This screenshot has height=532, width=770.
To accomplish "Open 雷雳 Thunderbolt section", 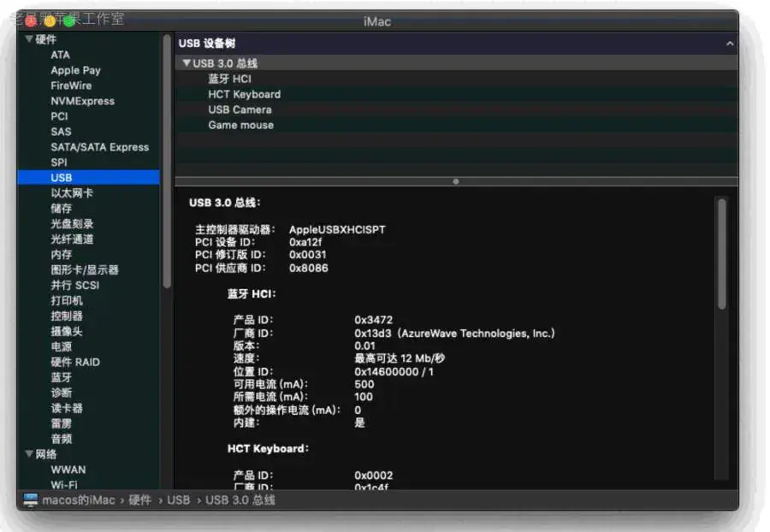I will click(x=62, y=423).
